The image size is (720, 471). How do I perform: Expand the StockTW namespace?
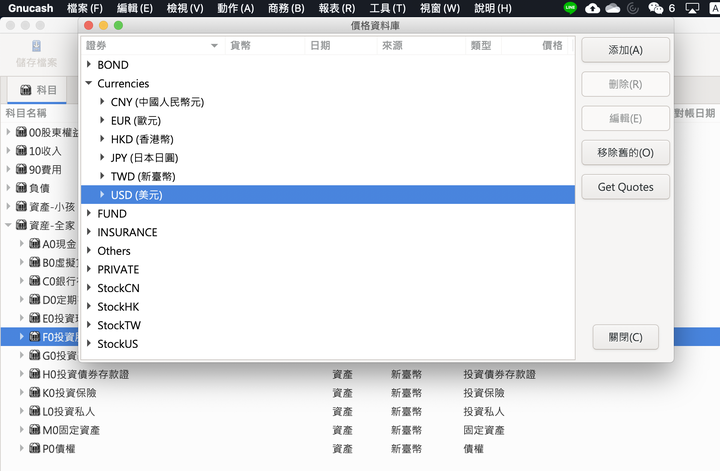[x=89, y=325]
